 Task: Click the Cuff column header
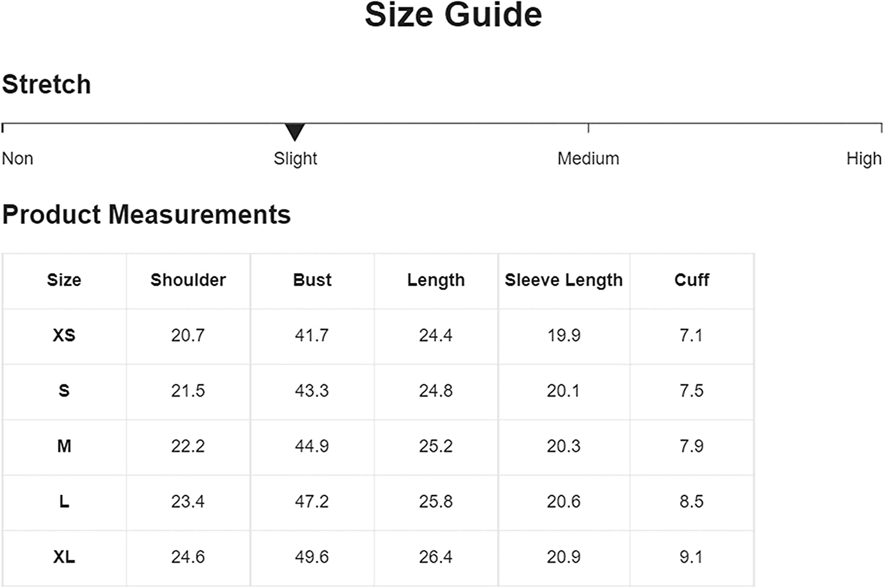692,280
